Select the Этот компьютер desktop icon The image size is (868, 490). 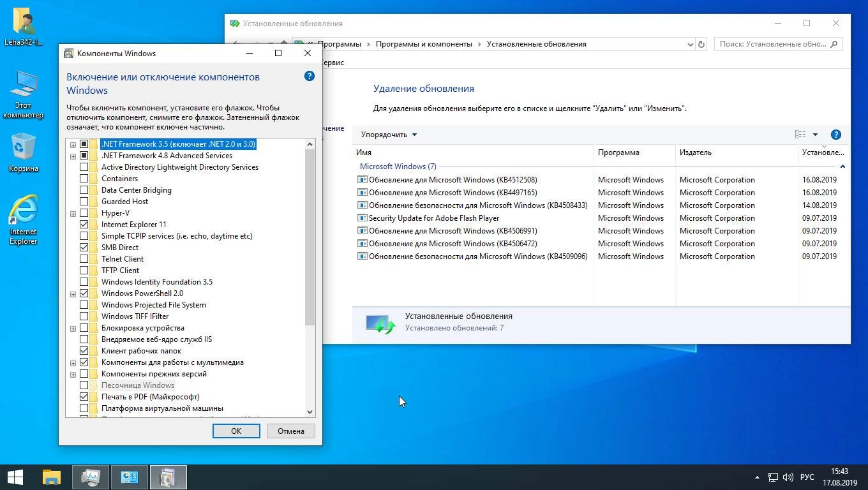[24, 95]
